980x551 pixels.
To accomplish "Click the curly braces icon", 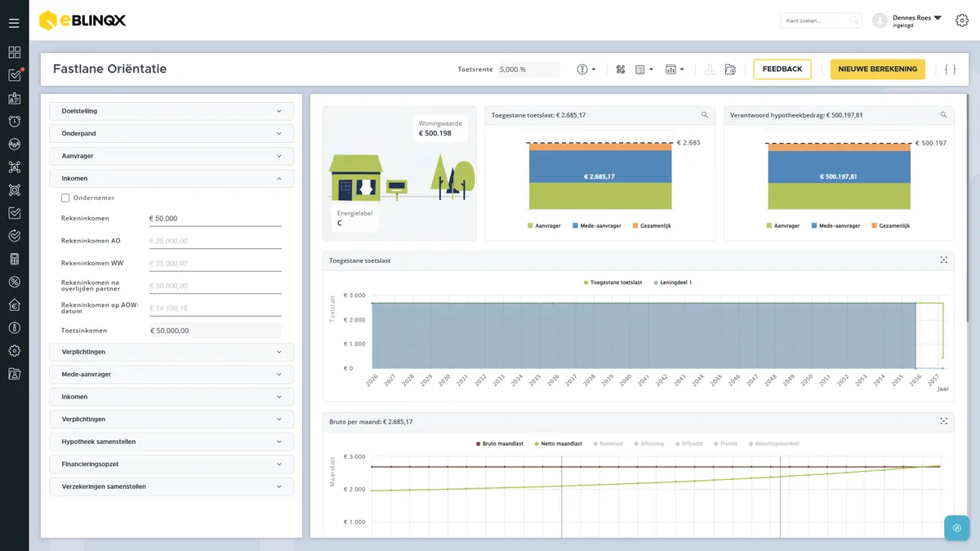I will coord(950,69).
